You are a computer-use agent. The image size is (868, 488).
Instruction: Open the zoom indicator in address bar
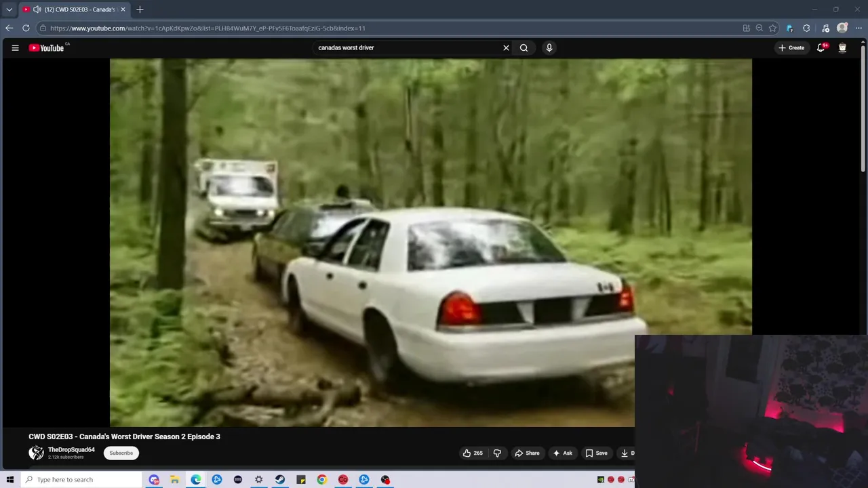tap(759, 28)
